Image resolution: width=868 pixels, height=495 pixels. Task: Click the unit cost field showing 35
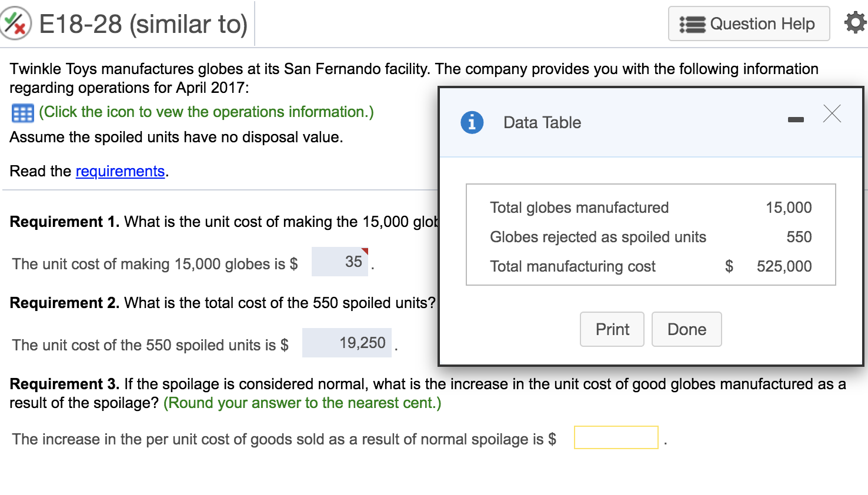coord(340,262)
